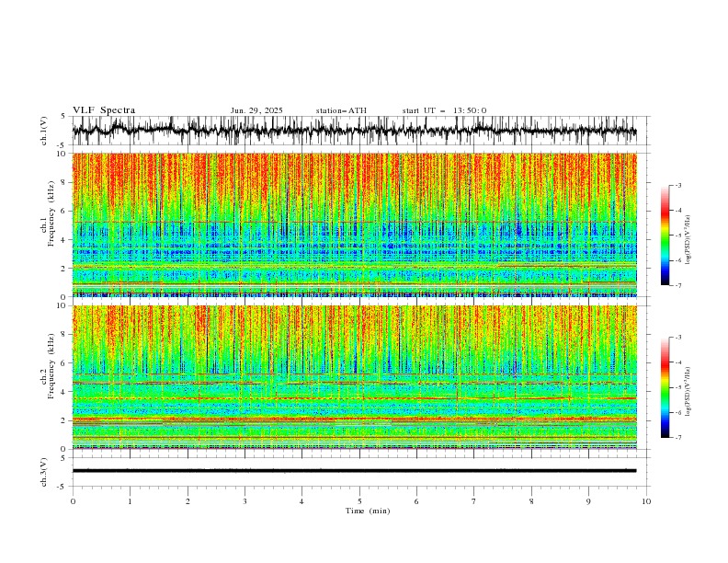Image resolution: width=728 pixels, height=563 pixels.
Task: Click the '-3' value on upper colorbar
Action: coord(677,185)
